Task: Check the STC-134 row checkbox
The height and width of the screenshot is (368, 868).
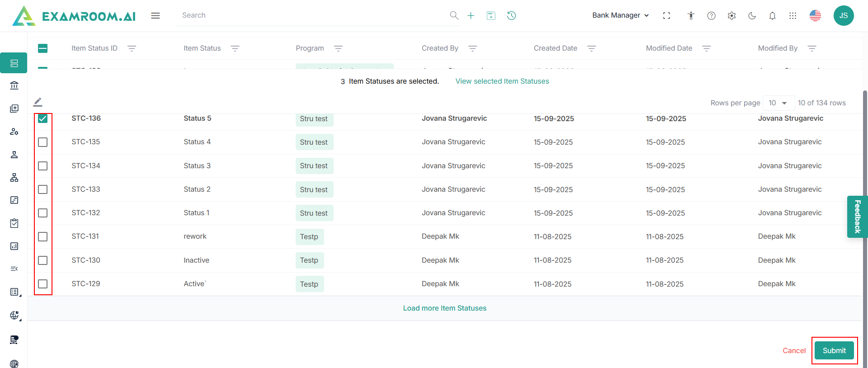Action: 43,166
